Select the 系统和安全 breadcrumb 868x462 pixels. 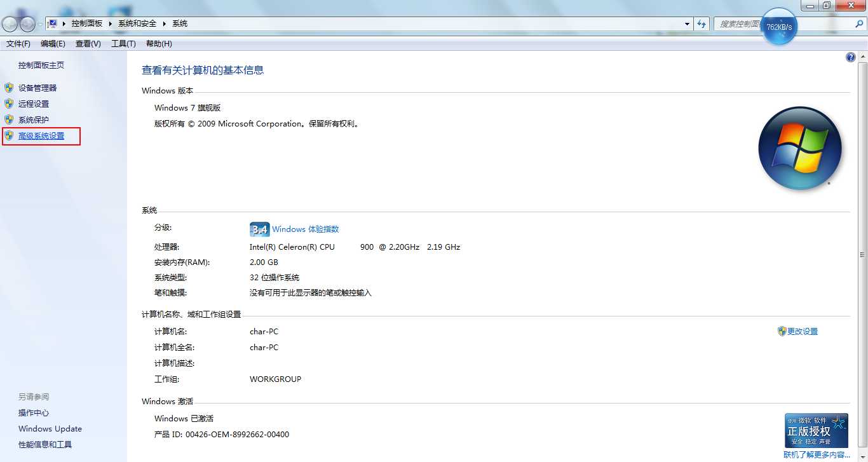137,24
